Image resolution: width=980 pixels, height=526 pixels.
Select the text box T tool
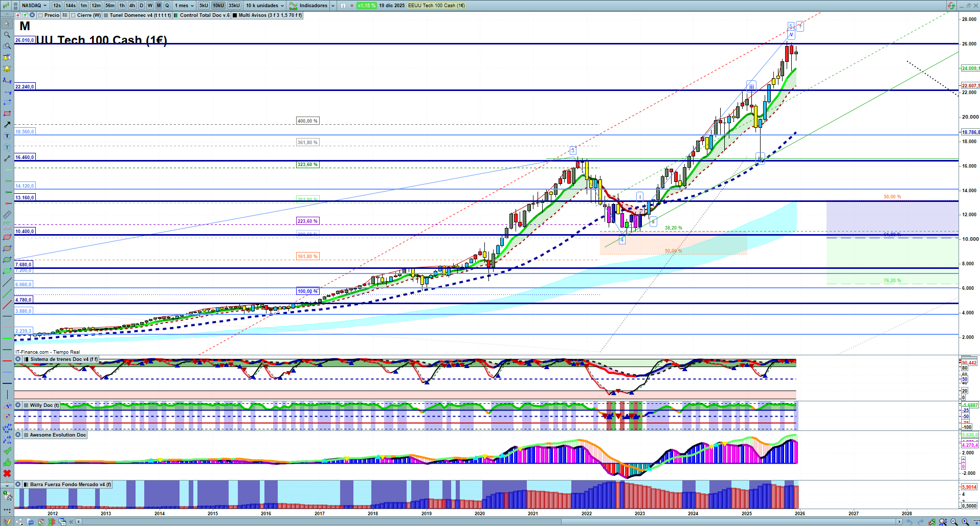(x=7, y=136)
